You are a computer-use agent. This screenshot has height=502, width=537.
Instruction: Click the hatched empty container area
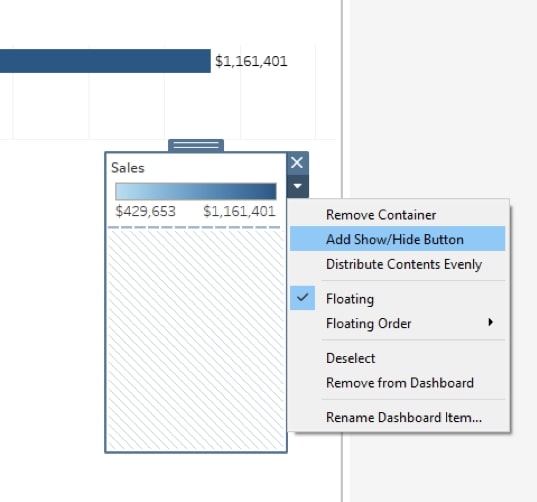click(196, 340)
